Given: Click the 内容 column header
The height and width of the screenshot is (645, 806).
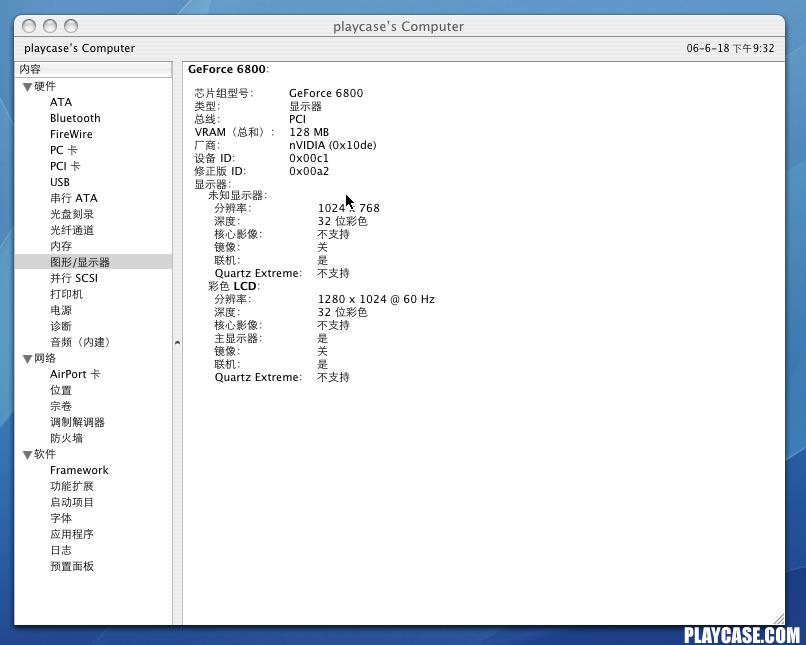Looking at the screenshot, I should point(93,69).
